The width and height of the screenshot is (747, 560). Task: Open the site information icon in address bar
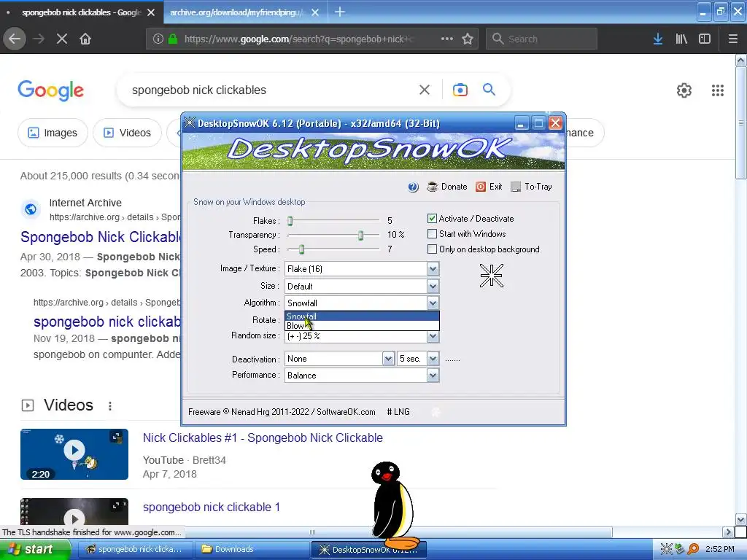(158, 39)
